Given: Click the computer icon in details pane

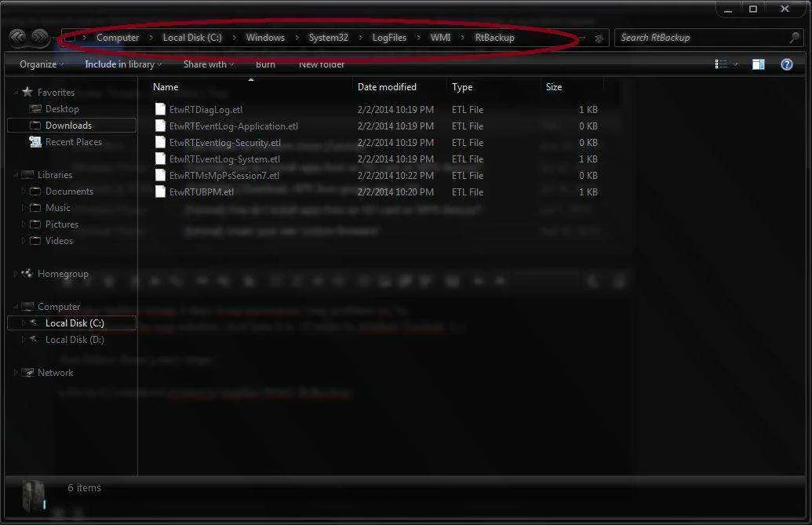Looking at the screenshot, I should pos(35,495).
